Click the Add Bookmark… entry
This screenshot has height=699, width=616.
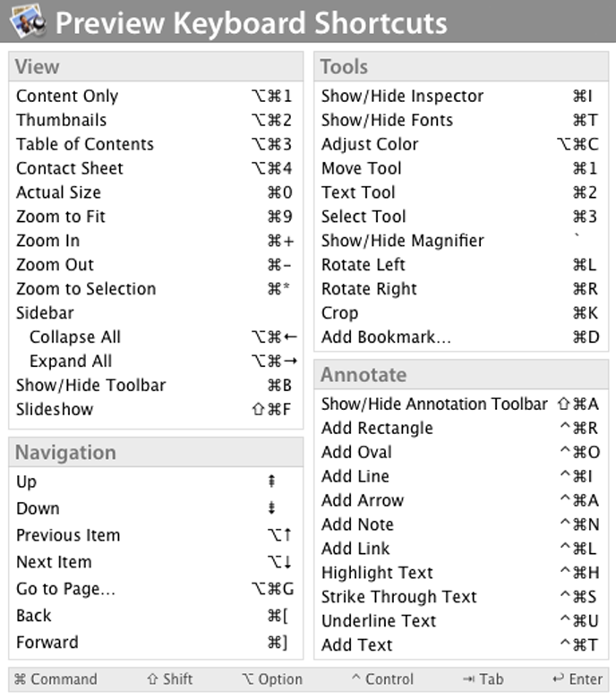point(386,337)
